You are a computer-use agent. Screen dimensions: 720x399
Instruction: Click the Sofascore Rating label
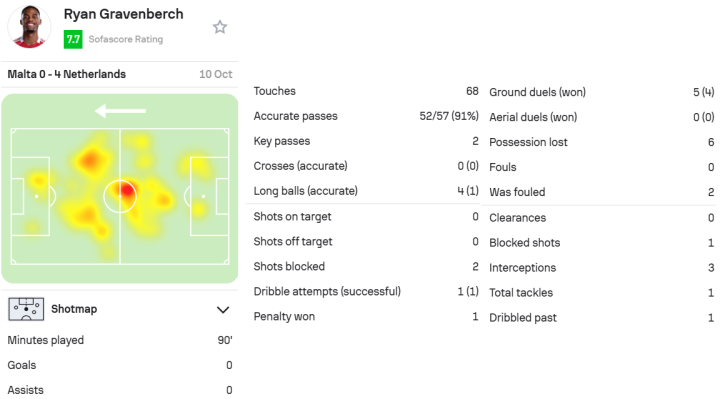point(126,39)
